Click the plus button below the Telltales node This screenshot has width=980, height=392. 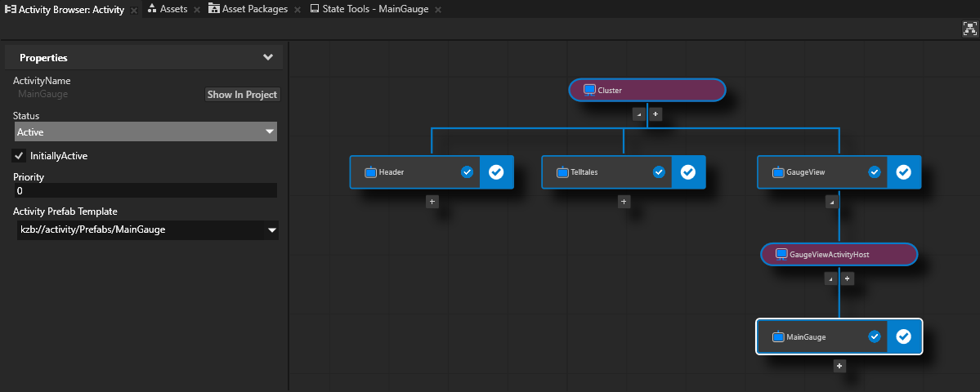[624, 201]
